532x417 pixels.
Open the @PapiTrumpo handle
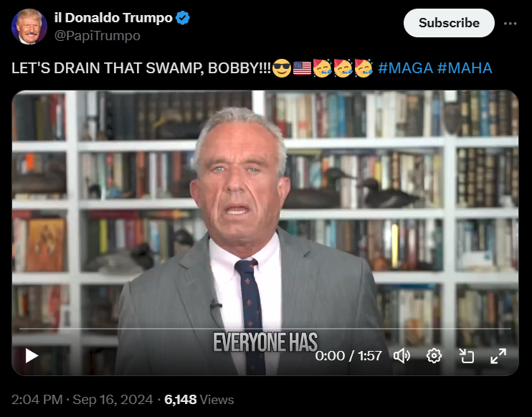click(x=98, y=36)
